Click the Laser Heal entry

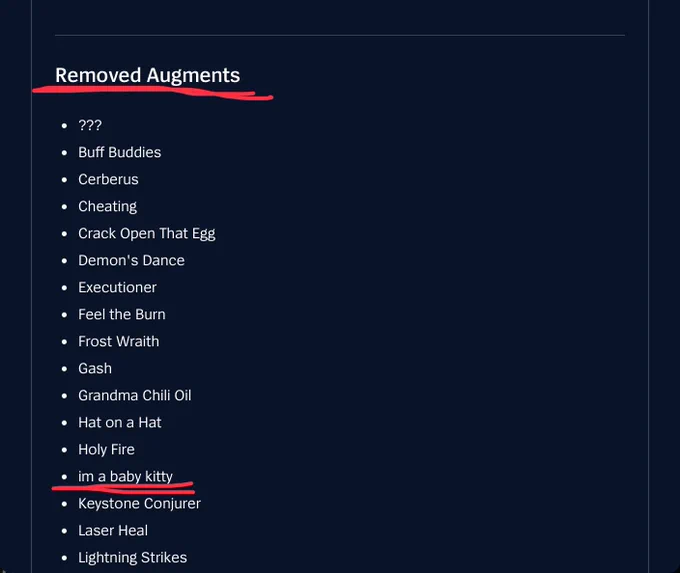click(x=113, y=530)
